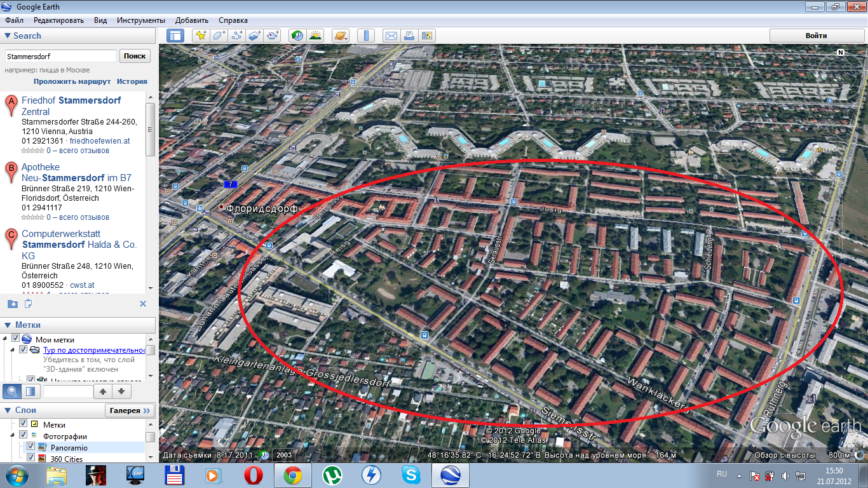The height and width of the screenshot is (488, 868).
Task: Open Opera browser from the taskbar
Action: point(253,475)
